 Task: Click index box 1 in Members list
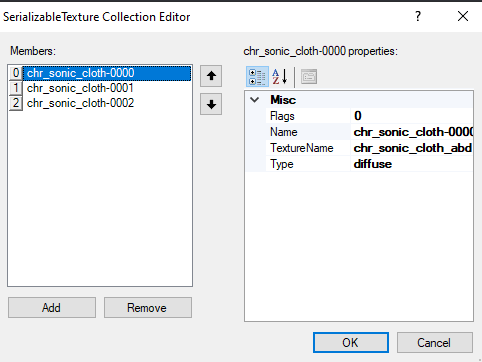pos(16,88)
